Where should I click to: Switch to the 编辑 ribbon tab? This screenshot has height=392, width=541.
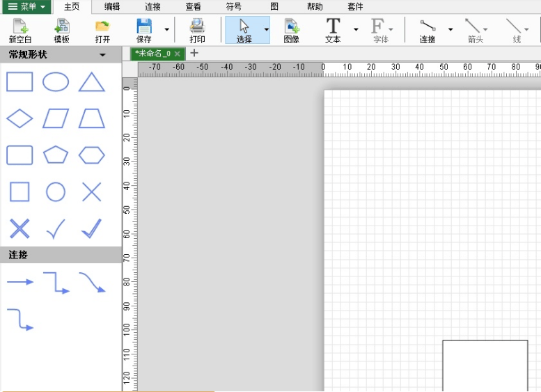(x=112, y=7)
